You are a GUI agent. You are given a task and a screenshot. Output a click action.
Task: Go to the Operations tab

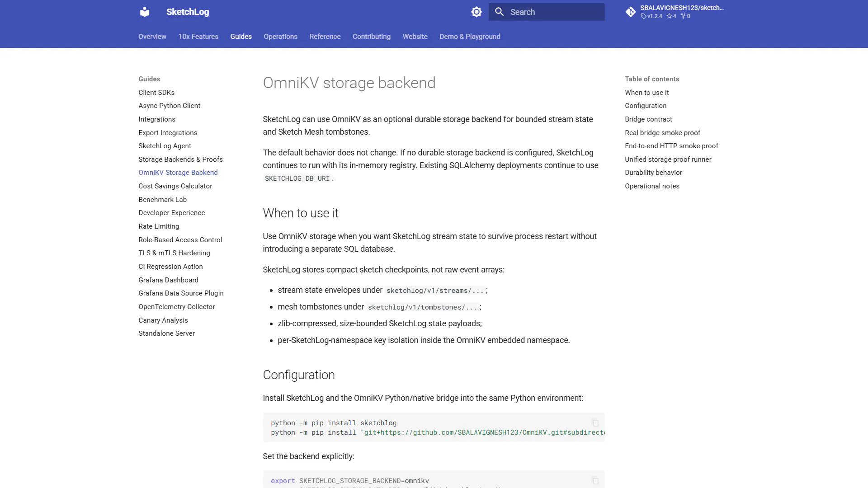coord(281,37)
